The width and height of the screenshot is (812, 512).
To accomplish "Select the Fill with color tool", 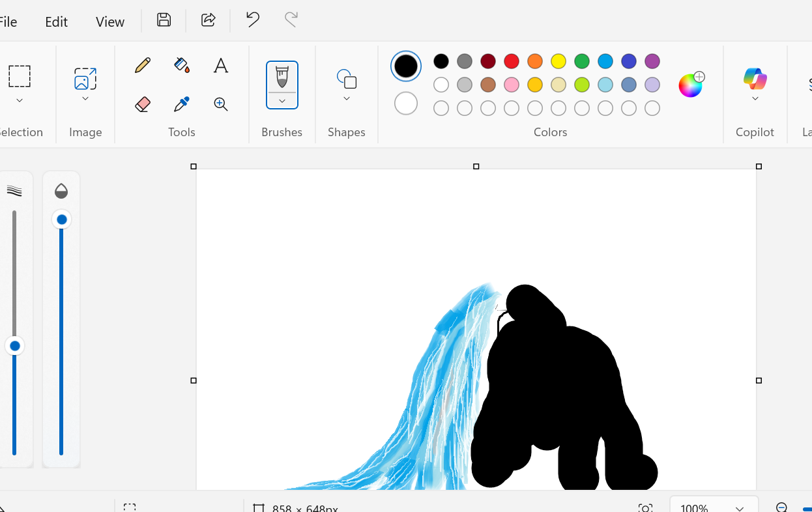I will click(x=182, y=64).
